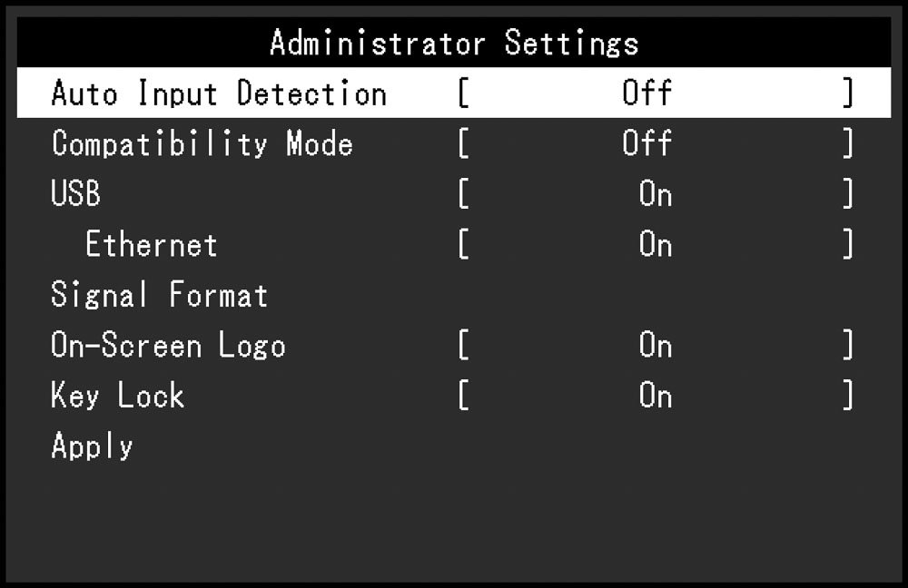Click right bracket of Key Lock value
Image resolution: width=908 pixels, height=588 pixels.
[x=848, y=396]
